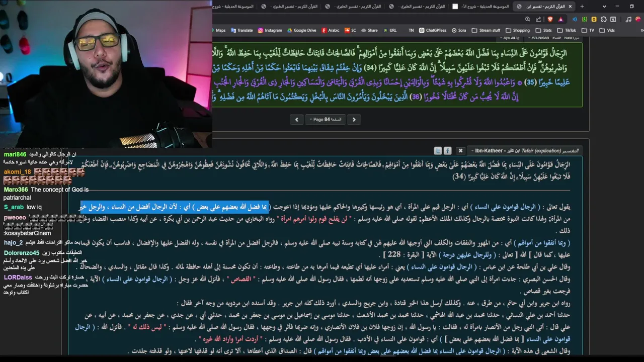Close the active تفسير ابن tab

[x=570, y=7]
